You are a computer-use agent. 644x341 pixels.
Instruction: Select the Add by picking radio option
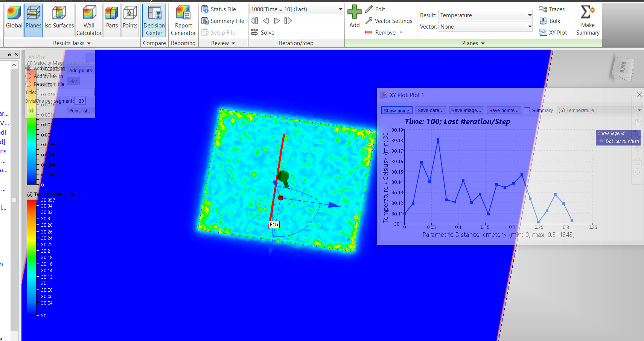pyautogui.click(x=29, y=68)
